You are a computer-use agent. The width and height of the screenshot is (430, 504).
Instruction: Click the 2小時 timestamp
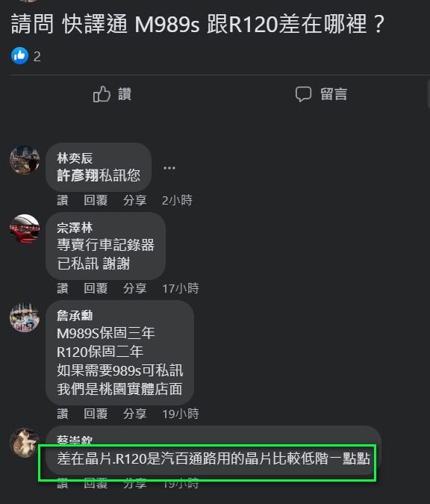[177, 200]
